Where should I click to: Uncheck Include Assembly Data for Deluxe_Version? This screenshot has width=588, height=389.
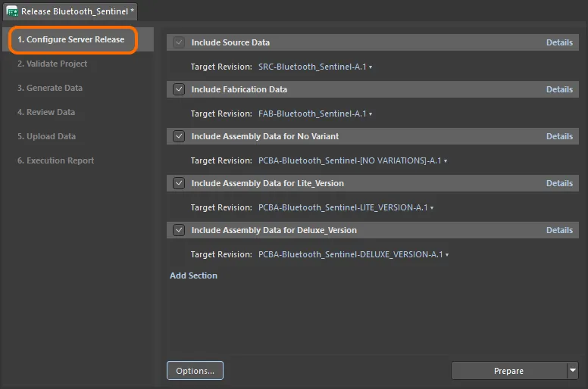tap(179, 230)
